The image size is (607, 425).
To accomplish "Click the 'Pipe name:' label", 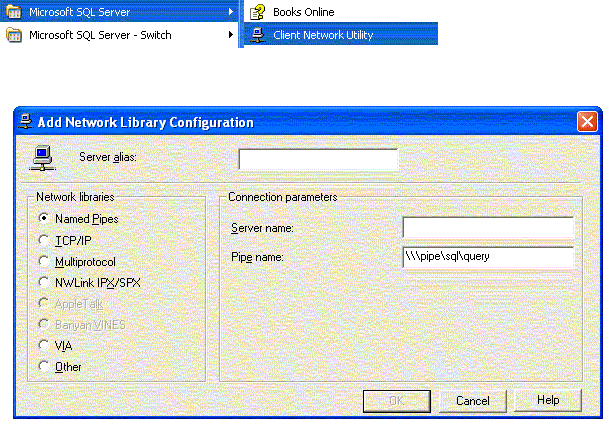I will (x=257, y=257).
